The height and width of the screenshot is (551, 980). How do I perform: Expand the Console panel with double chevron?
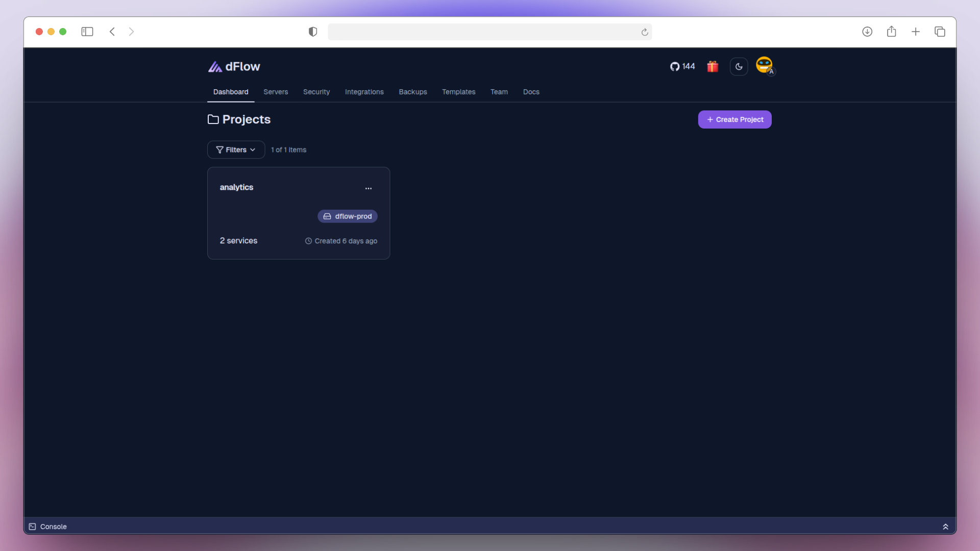945,527
